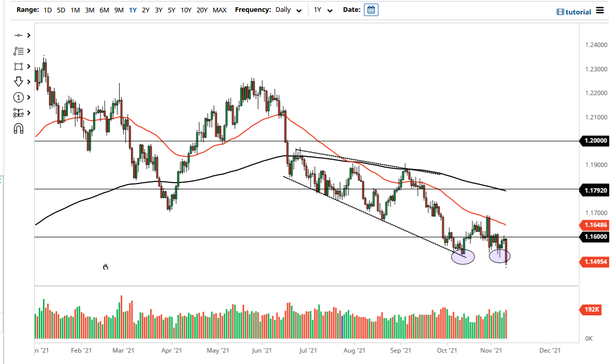Choose the rectangle shape tool
615x364 pixels.
(19, 66)
